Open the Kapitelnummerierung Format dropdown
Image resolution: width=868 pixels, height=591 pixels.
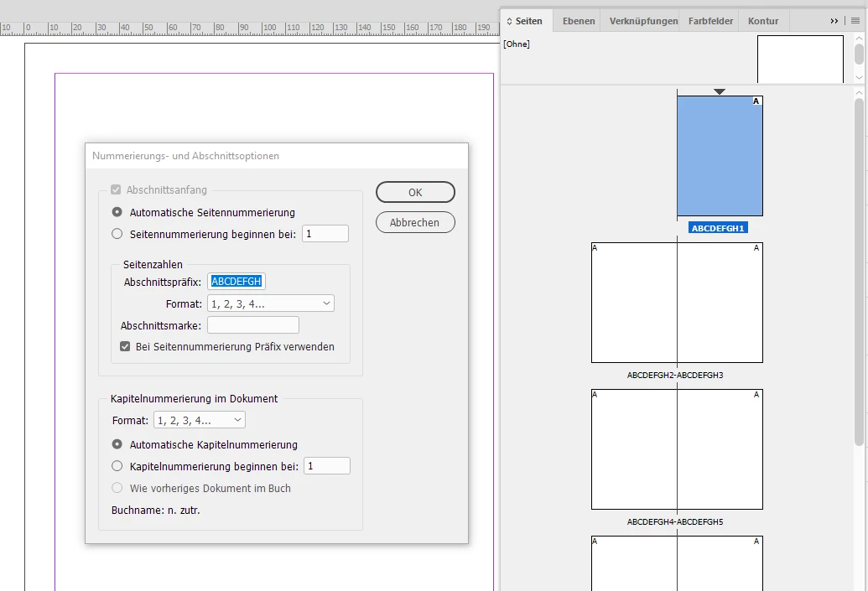(200, 420)
